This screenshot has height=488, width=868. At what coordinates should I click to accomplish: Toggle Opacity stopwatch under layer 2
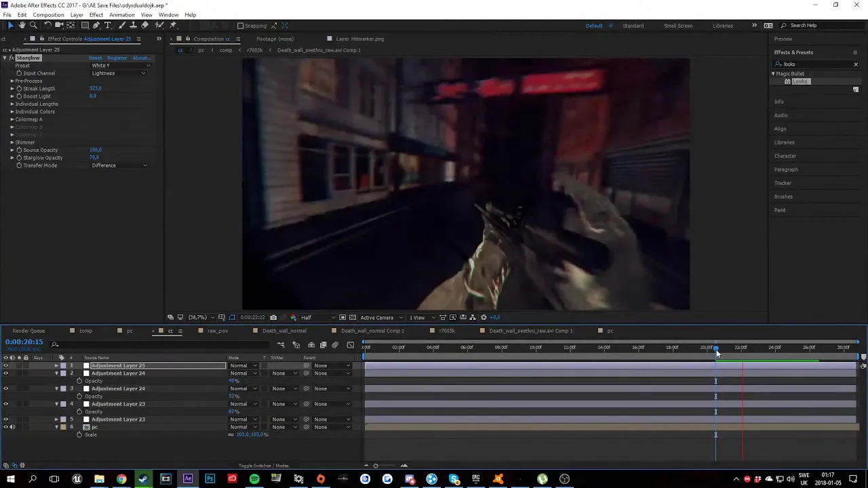point(79,381)
